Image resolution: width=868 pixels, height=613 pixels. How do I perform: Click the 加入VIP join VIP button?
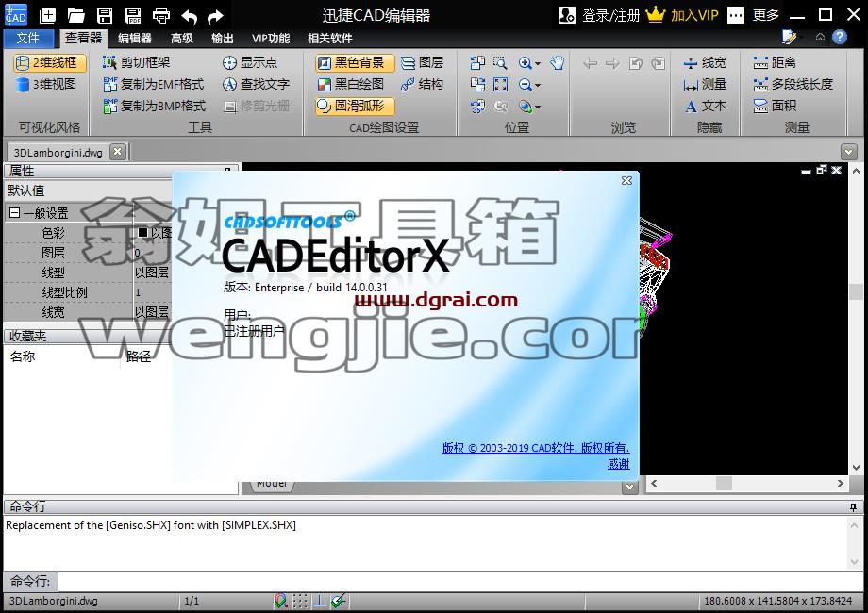682,15
